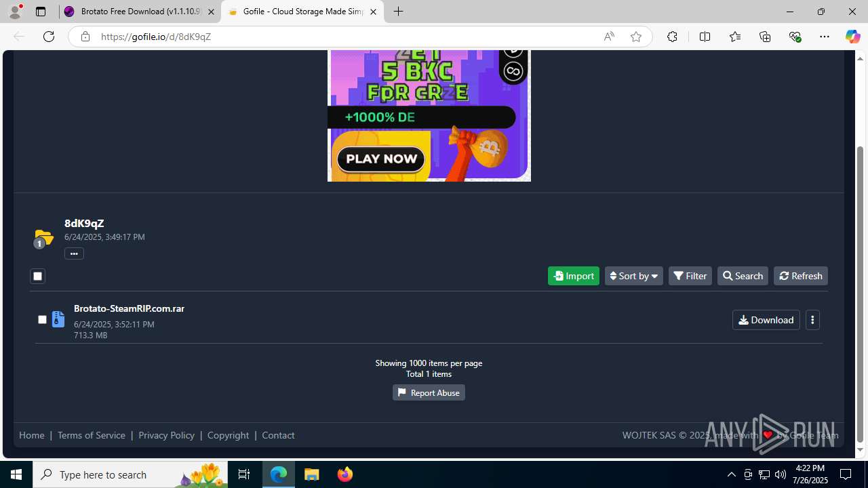Image resolution: width=868 pixels, height=488 pixels.
Task: Open the Edge profile icon
Action: (15, 12)
